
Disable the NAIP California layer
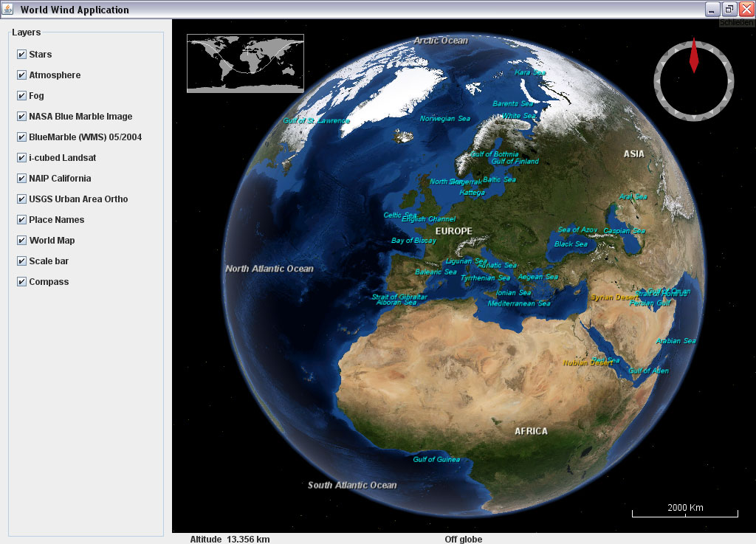(x=21, y=179)
